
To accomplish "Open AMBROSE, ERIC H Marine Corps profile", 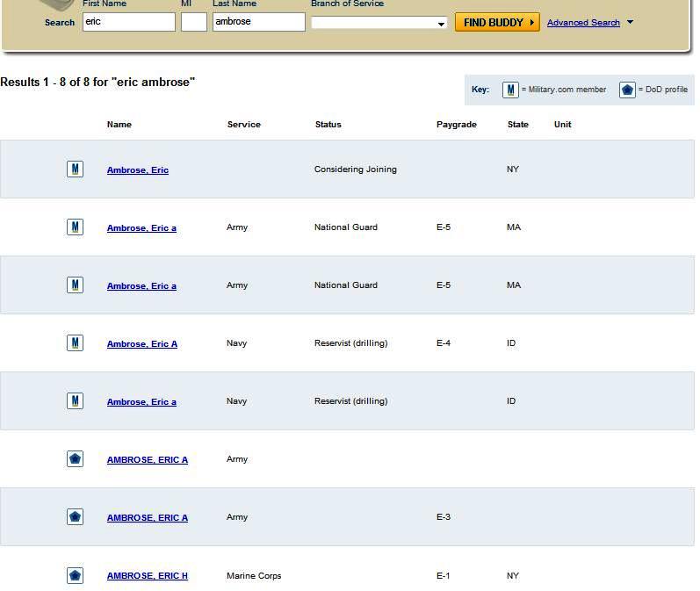I will point(148,576).
